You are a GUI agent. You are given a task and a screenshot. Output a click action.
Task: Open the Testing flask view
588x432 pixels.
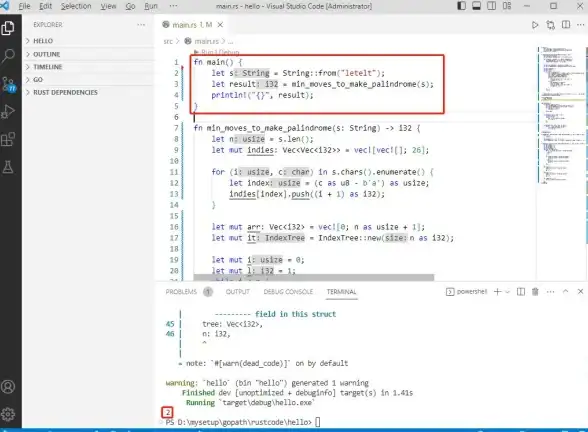8,167
